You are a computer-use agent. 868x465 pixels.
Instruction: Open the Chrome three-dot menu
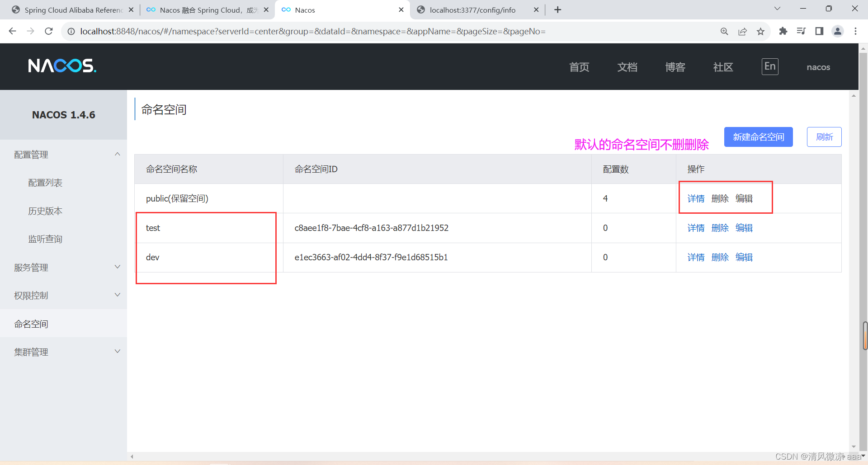tap(855, 31)
